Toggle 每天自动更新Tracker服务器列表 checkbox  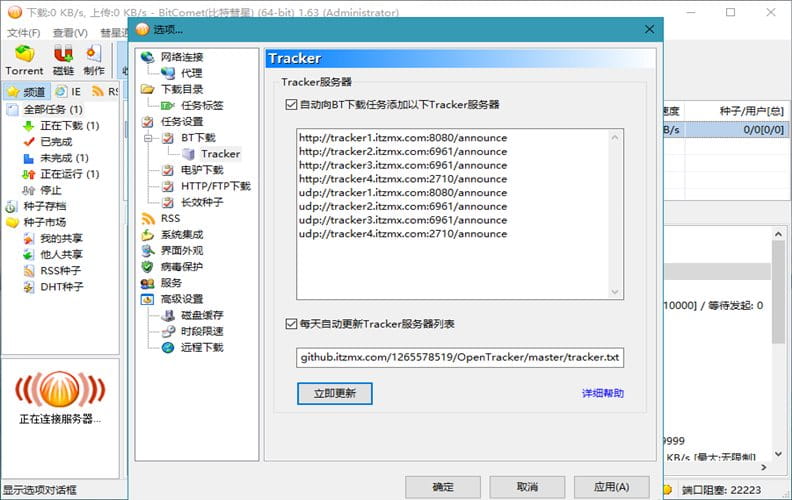pos(291,324)
